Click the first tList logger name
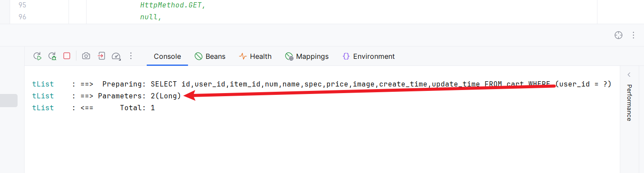Screen dimensions: 644x173 tap(43, 84)
